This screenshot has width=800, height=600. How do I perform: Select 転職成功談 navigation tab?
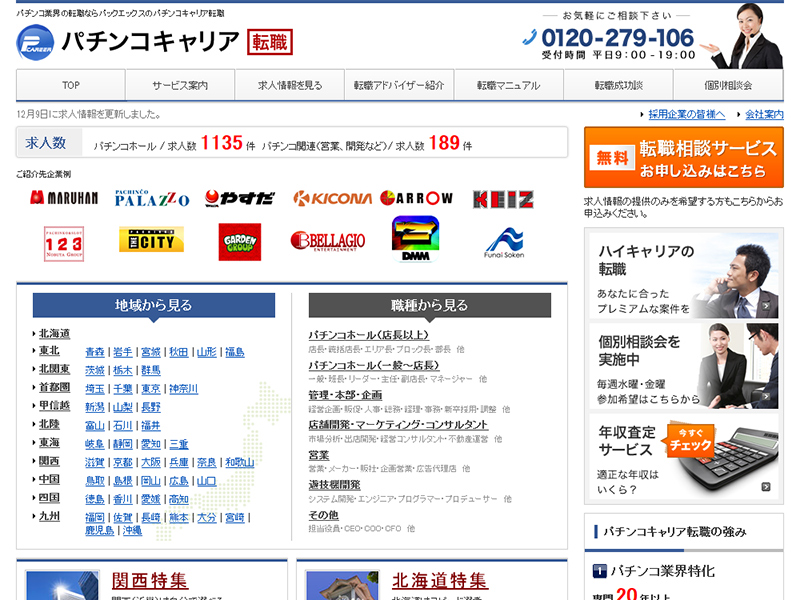618,85
